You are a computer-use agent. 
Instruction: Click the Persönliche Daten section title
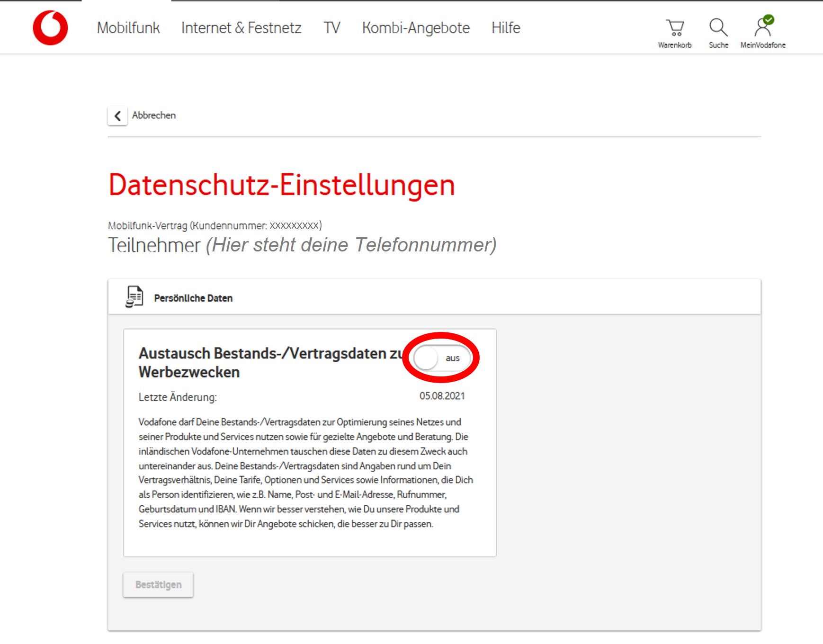(193, 298)
